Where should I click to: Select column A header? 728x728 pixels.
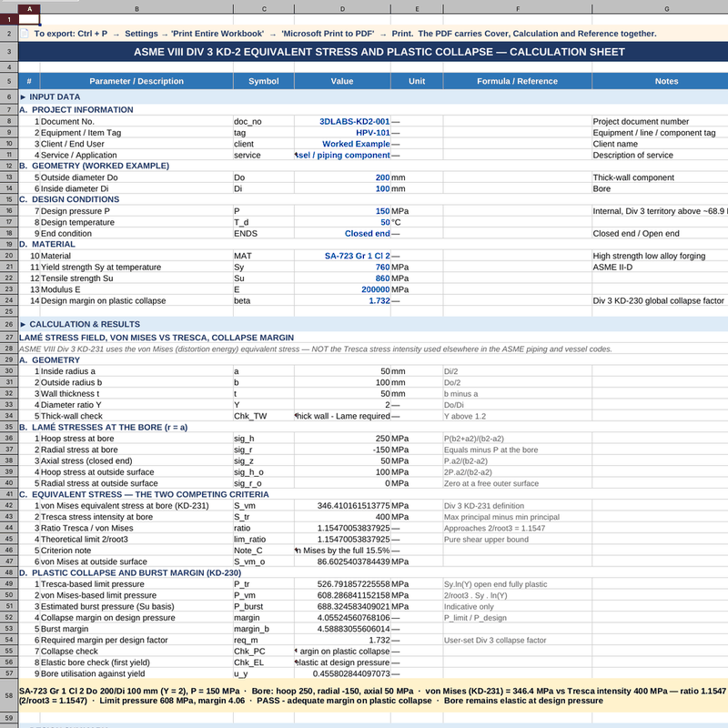coord(29,9)
